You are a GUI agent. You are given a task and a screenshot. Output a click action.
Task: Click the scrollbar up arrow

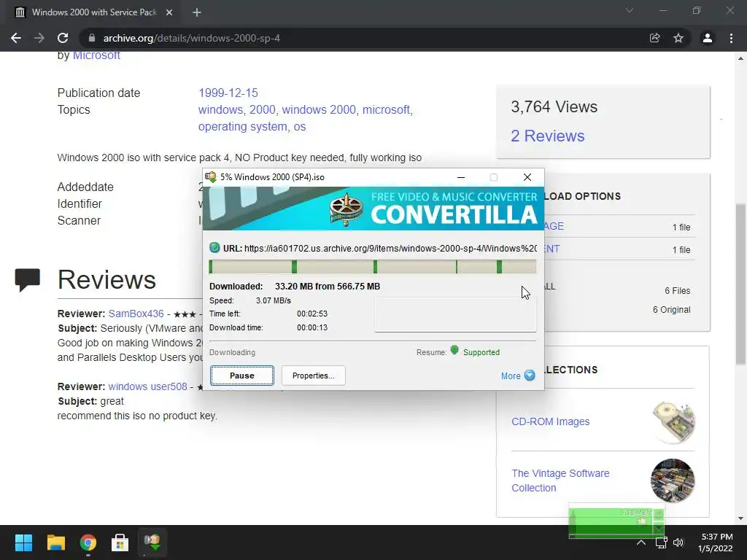tap(740, 58)
